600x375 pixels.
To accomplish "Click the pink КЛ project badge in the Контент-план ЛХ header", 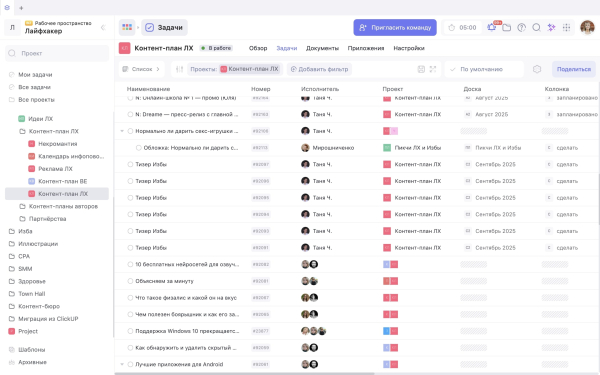I will (124, 48).
